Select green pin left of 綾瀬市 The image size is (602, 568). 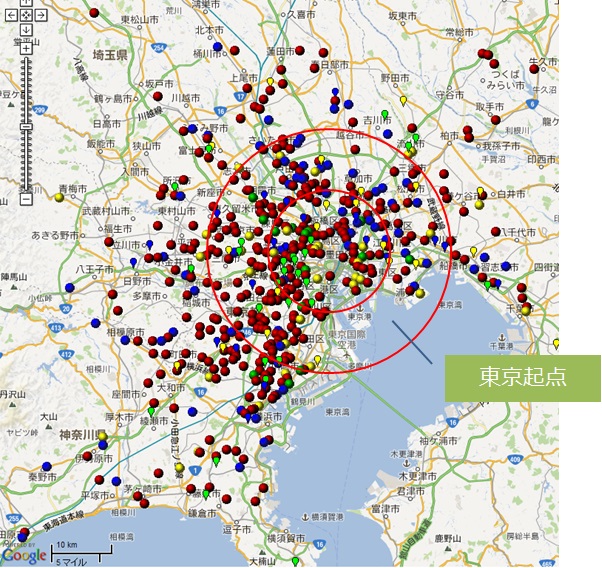[x=151, y=411]
